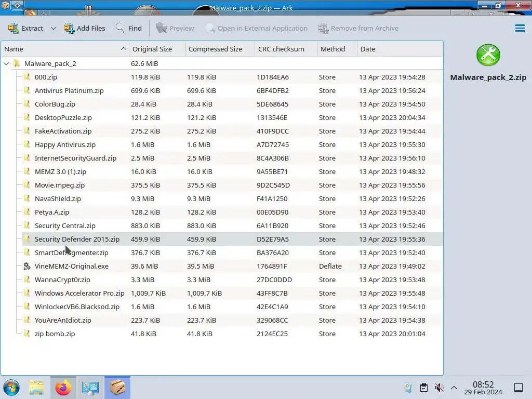Click the Extract toolbar button
This screenshot has width=532, height=399.
pos(26,28)
